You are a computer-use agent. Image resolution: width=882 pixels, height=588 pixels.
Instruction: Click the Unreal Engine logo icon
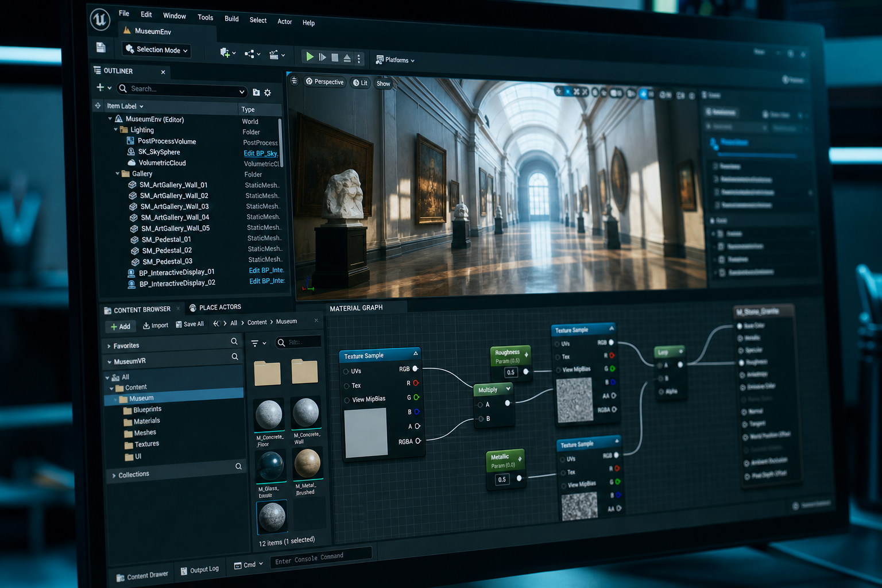tap(100, 19)
